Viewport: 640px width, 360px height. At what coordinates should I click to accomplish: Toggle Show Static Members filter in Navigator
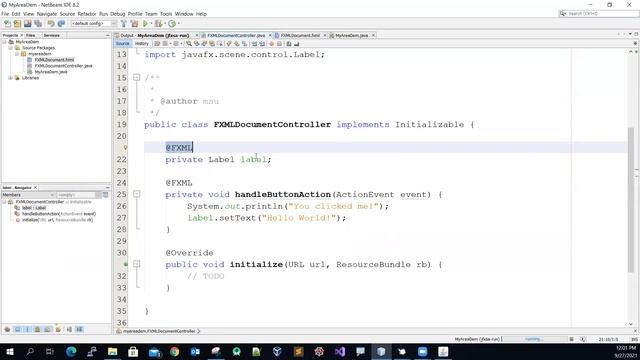28,329
